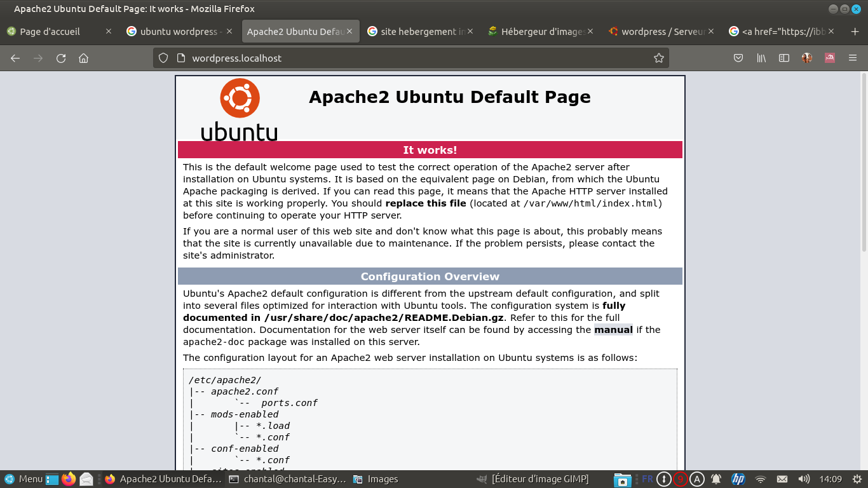
Task: Save page to Pocket
Action: (x=738, y=58)
